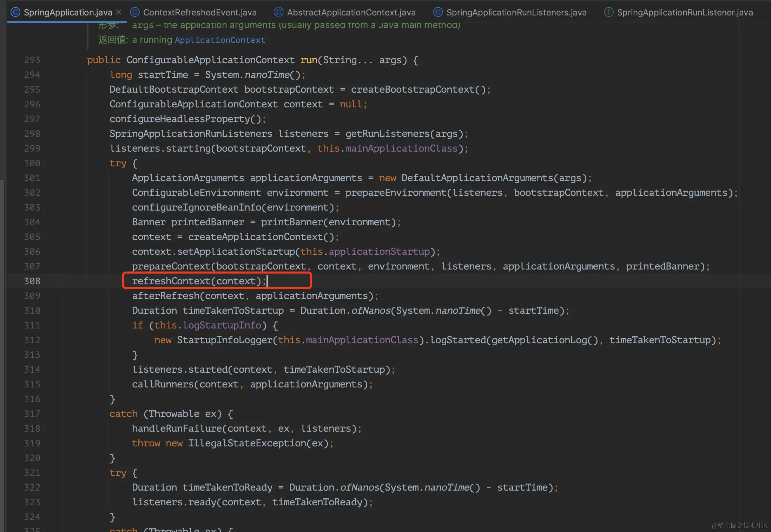The width and height of the screenshot is (771, 532).
Task: Open the ApplicationContext link in the doc comment
Action: tap(220, 40)
